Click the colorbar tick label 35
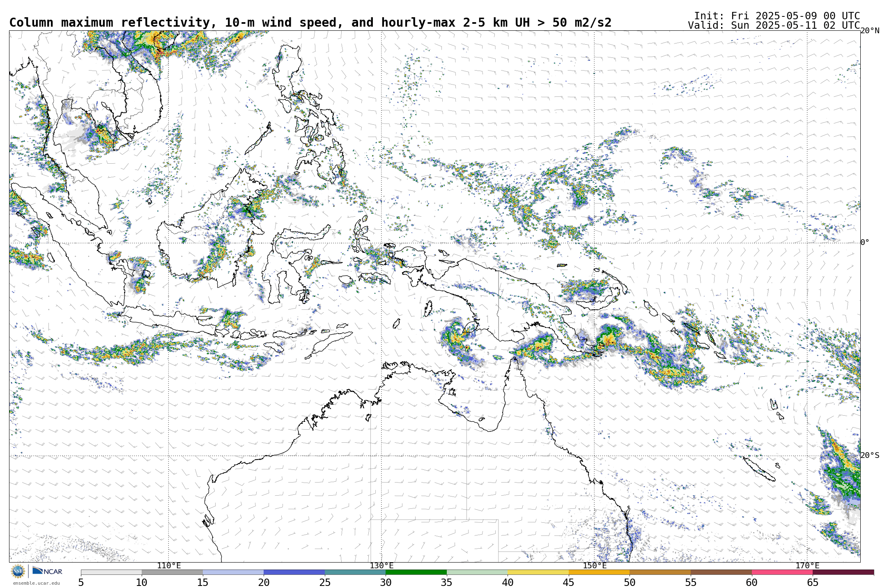Screen dimensions: 887x588 pos(447,583)
